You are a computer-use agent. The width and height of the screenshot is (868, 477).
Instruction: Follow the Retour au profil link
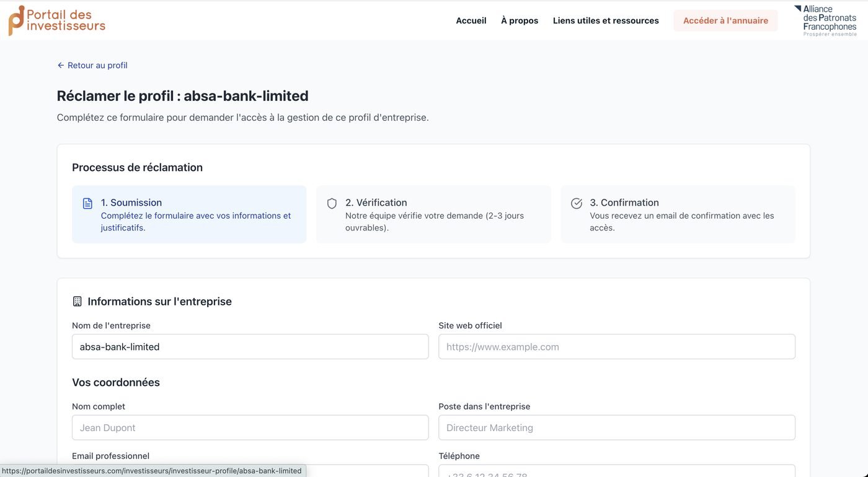92,65
